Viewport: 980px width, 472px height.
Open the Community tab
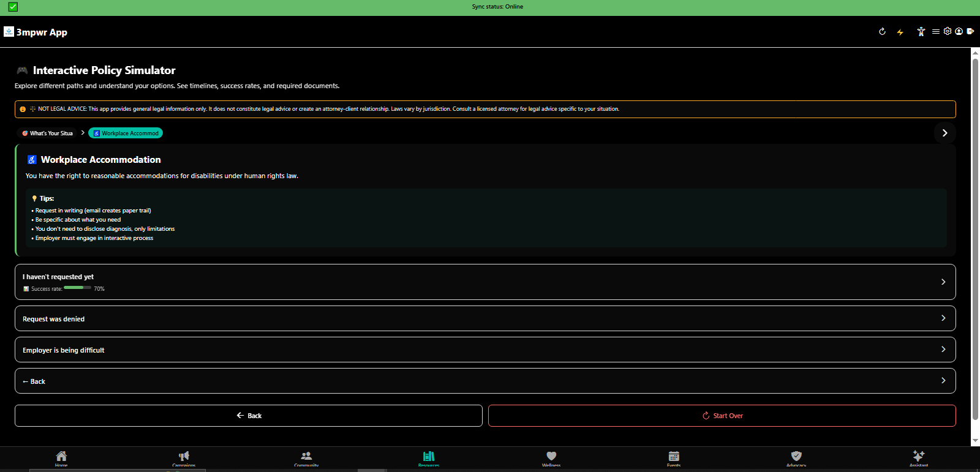(306, 457)
